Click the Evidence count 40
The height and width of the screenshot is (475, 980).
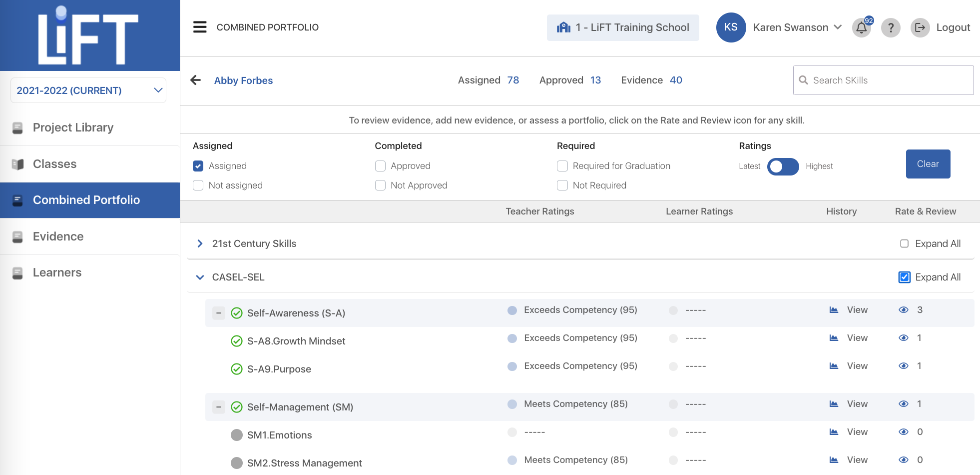(676, 80)
